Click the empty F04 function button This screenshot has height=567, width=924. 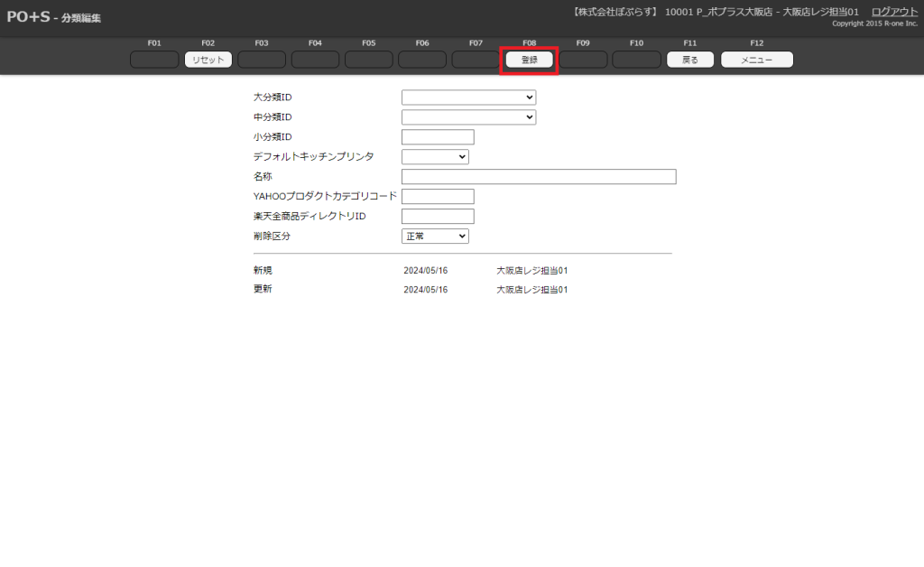tap(315, 60)
